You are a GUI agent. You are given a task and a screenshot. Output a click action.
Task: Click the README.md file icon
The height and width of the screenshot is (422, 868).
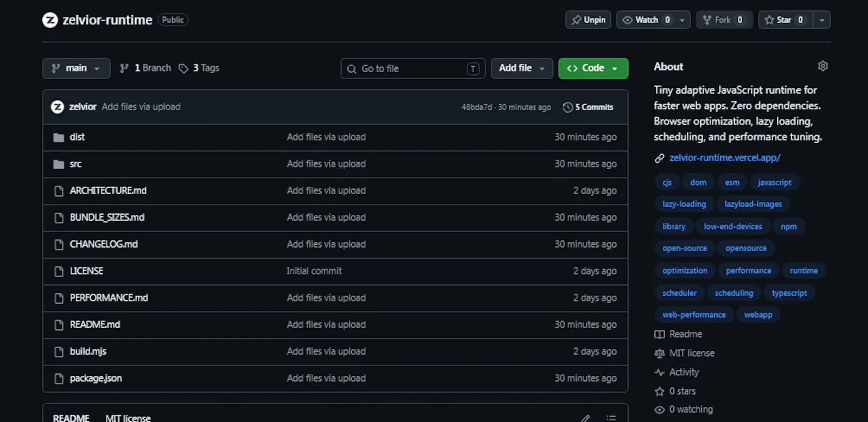tap(59, 325)
